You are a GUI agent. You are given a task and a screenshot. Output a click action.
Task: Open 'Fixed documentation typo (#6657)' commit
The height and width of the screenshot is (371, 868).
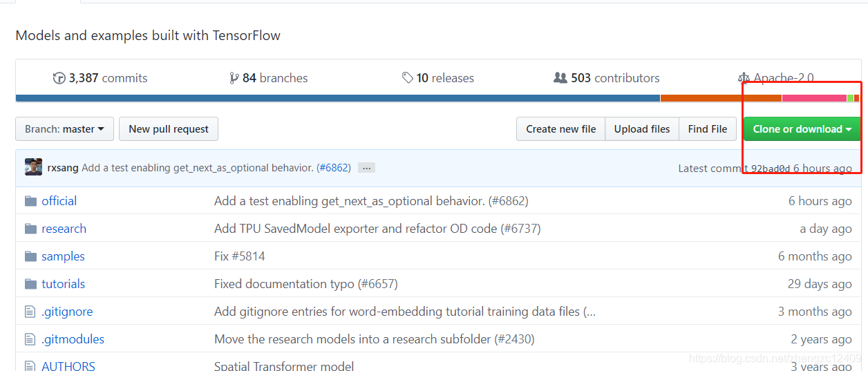point(306,284)
